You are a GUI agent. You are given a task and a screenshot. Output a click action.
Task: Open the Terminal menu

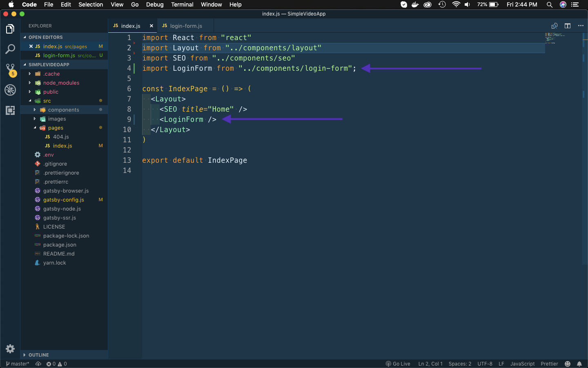pos(182,4)
